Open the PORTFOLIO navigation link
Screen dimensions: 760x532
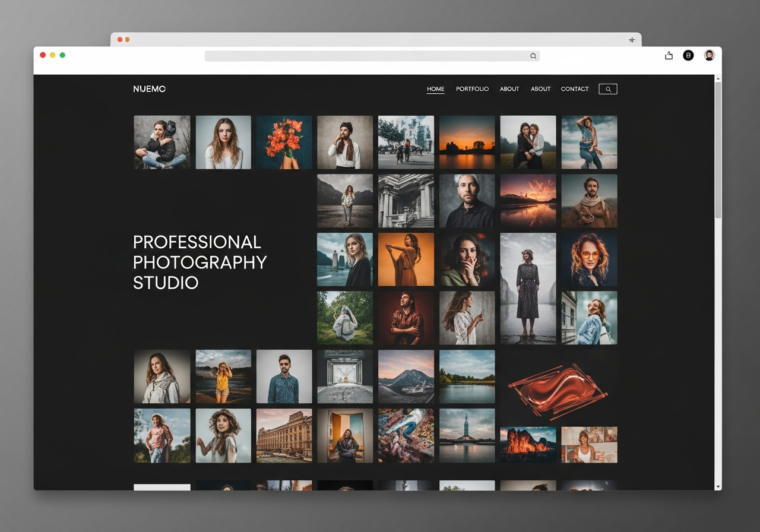point(472,88)
